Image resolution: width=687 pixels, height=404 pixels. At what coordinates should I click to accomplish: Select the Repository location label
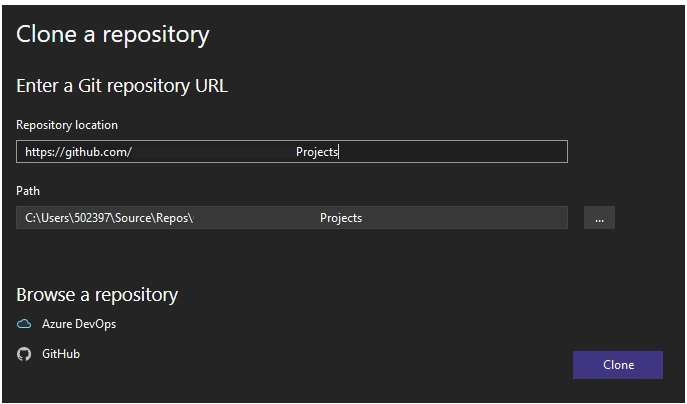click(x=67, y=125)
